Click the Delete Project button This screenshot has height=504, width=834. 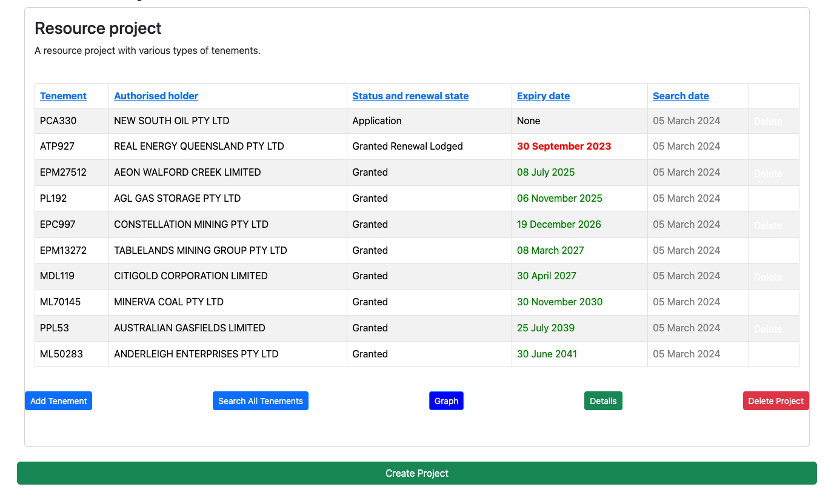click(776, 401)
